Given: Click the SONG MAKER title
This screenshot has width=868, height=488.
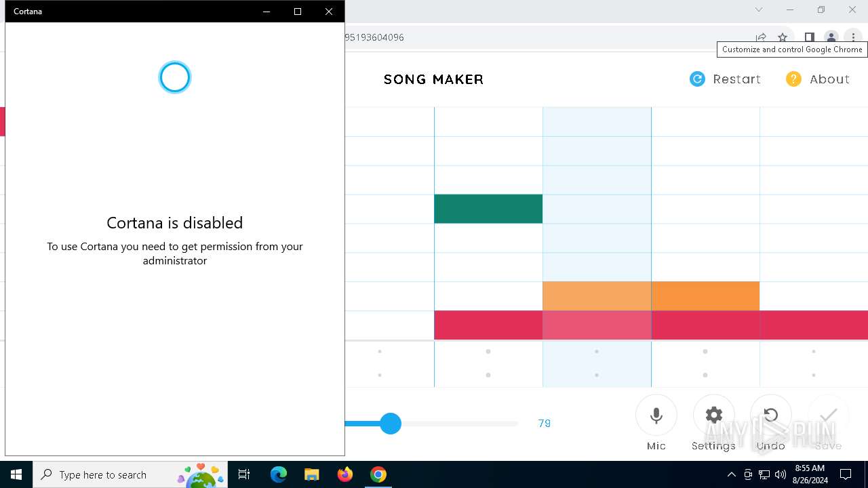Looking at the screenshot, I should point(434,79).
